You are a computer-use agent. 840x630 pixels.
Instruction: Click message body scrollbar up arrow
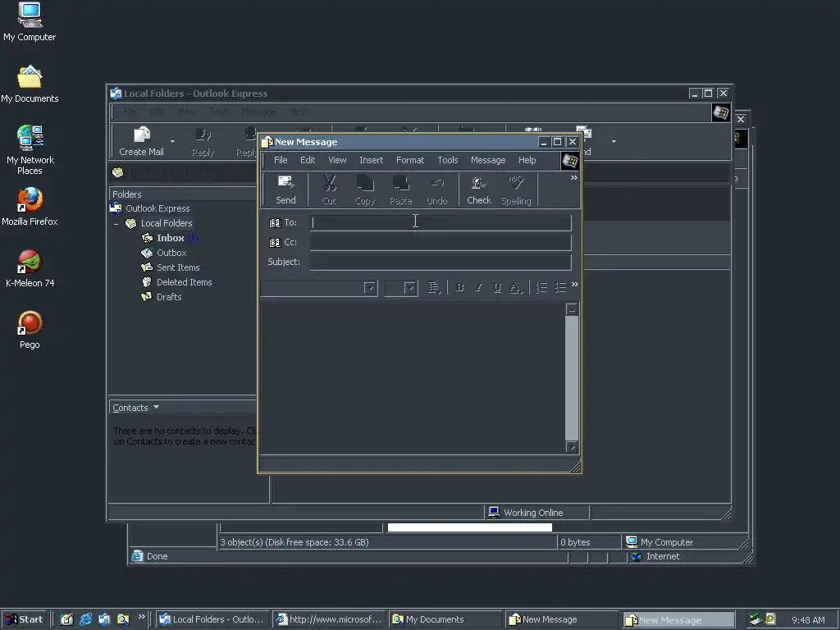click(572, 309)
